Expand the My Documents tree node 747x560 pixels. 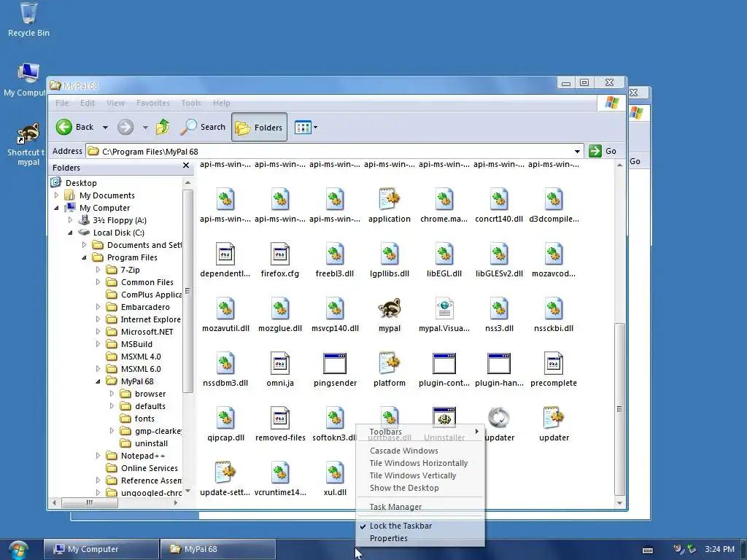57,195
